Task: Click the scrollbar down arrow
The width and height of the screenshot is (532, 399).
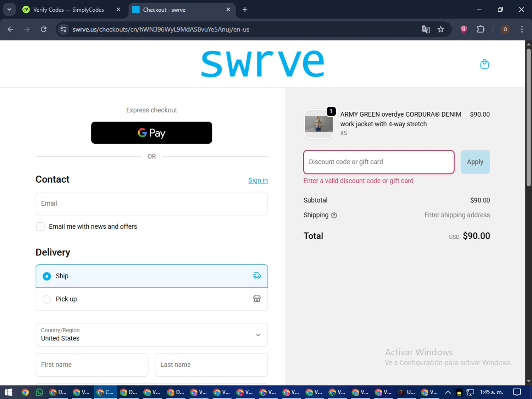Action: pos(528,381)
